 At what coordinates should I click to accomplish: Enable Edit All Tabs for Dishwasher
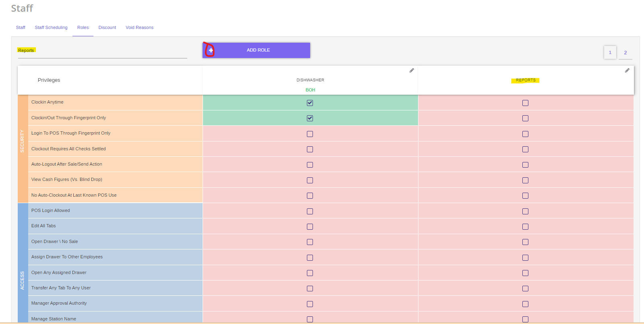(310, 226)
